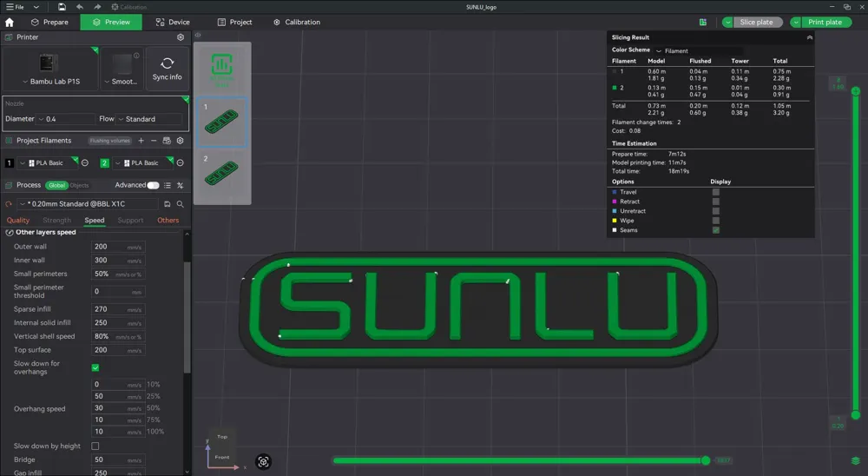Image resolution: width=868 pixels, height=476 pixels.
Task: Open the Bambu Lab P1S printer dropdown
Action: [50, 82]
